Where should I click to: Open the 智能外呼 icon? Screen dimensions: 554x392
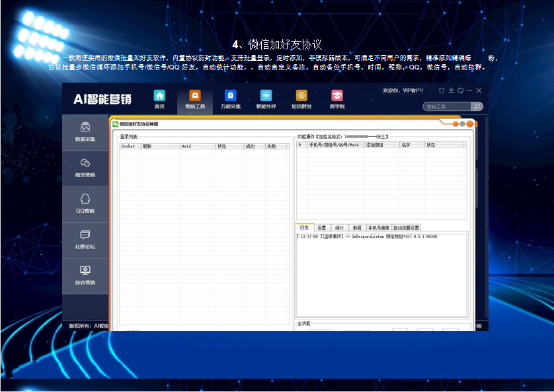[x=266, y=96]
